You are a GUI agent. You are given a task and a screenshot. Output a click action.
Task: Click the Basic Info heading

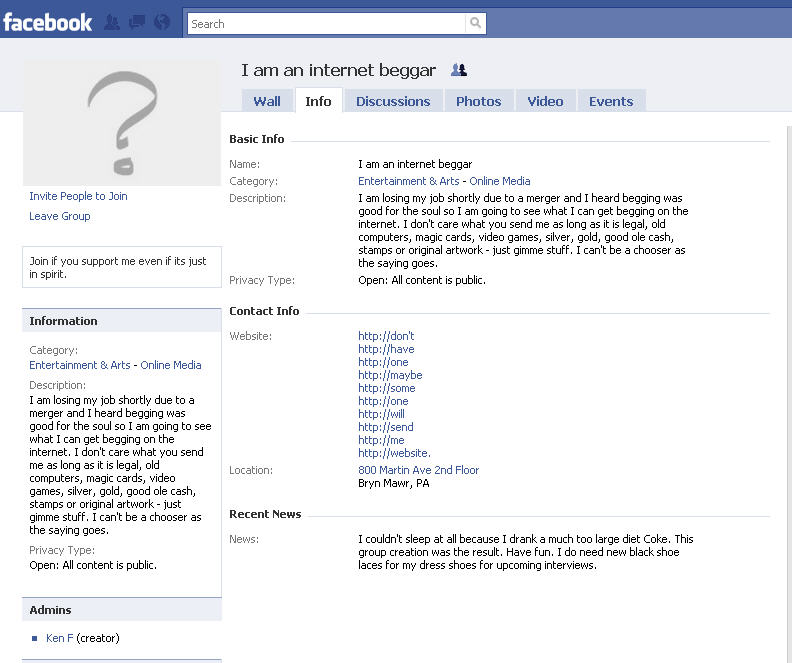pyautogui.click(x=257, y=139)
